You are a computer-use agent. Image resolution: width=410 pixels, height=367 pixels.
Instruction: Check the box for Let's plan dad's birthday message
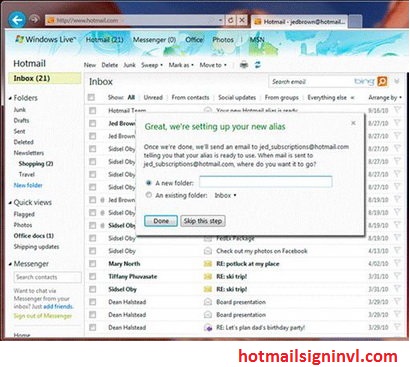pos(93,328)
